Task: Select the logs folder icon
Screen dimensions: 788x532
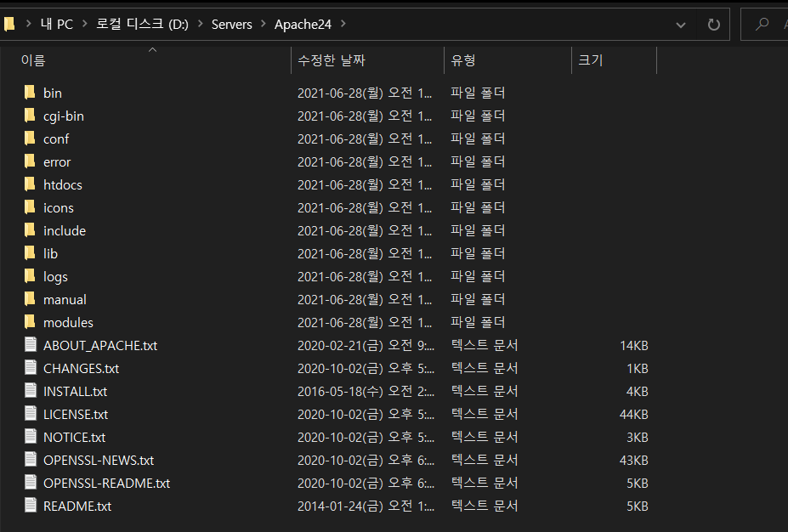Action: click(30, 276)
